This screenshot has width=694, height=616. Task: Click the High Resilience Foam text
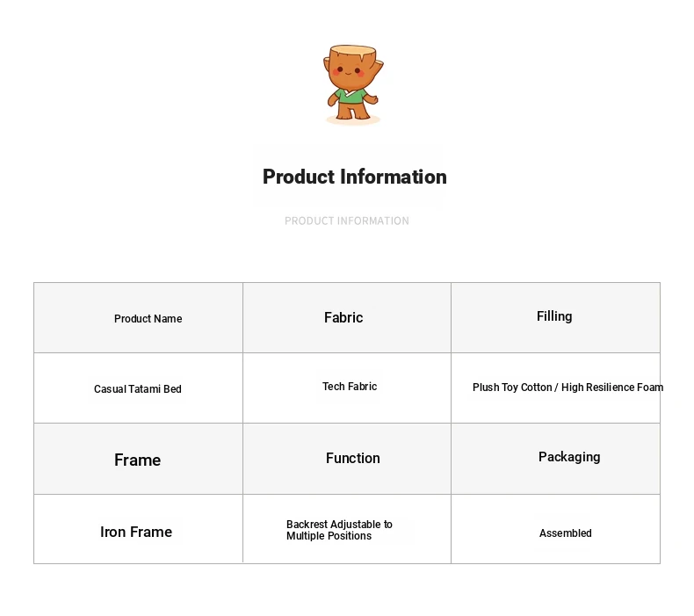612,388
